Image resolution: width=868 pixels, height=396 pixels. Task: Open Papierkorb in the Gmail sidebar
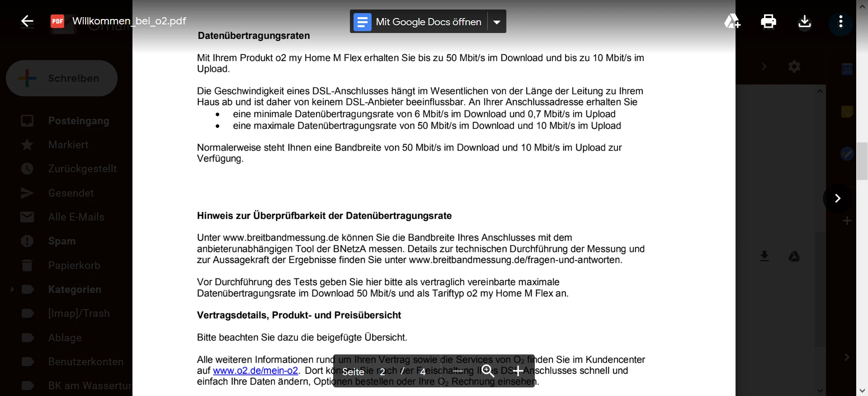74,265
